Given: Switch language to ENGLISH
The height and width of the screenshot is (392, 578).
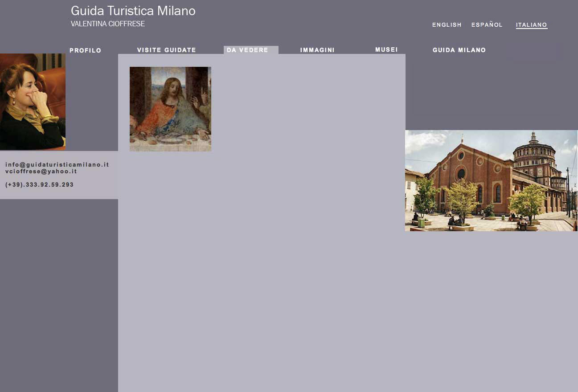Looking at the screenshot, I should pyautogui.click(x=447, y=25).
